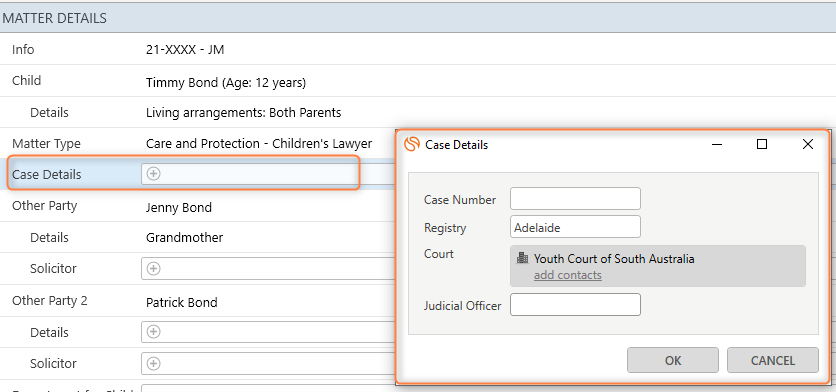Open the add contacts link under Court
This screenshot has height=392, width=836.
(567, 275)
